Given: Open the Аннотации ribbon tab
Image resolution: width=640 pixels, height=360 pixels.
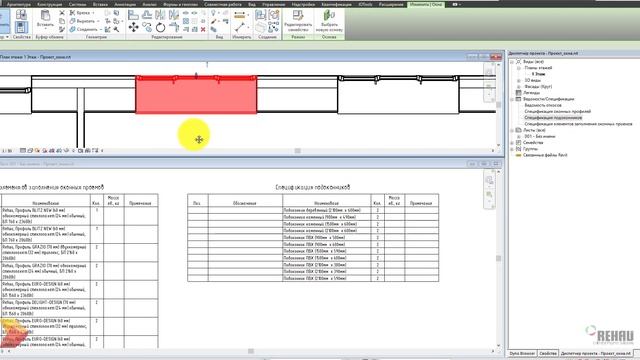Looking at the screenshot, I should pyautogui.click(x=125, y=4).
